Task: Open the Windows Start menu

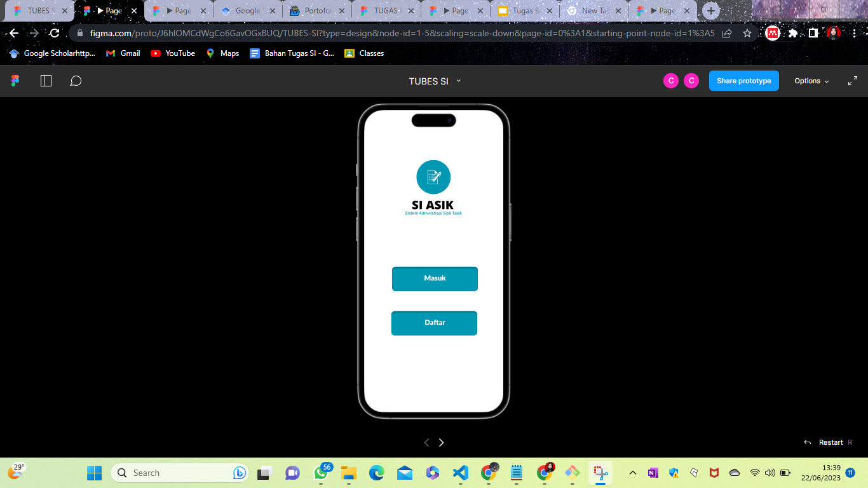Action: (94, 473)
